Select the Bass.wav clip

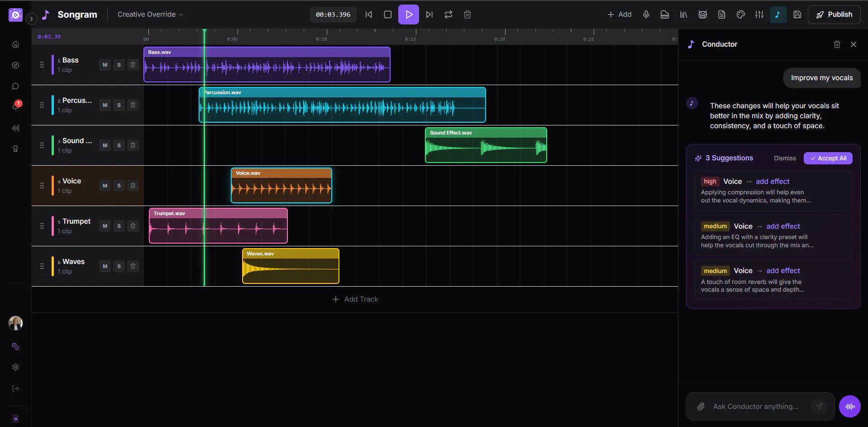(x=267, y=64)
